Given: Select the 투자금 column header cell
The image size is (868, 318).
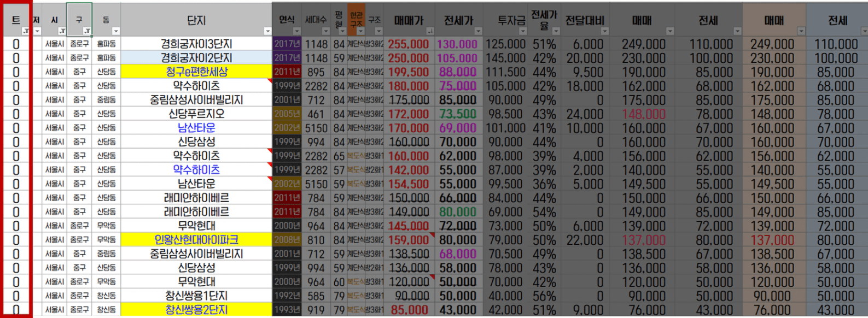Looking at the screenshot, I should point(505,20).
